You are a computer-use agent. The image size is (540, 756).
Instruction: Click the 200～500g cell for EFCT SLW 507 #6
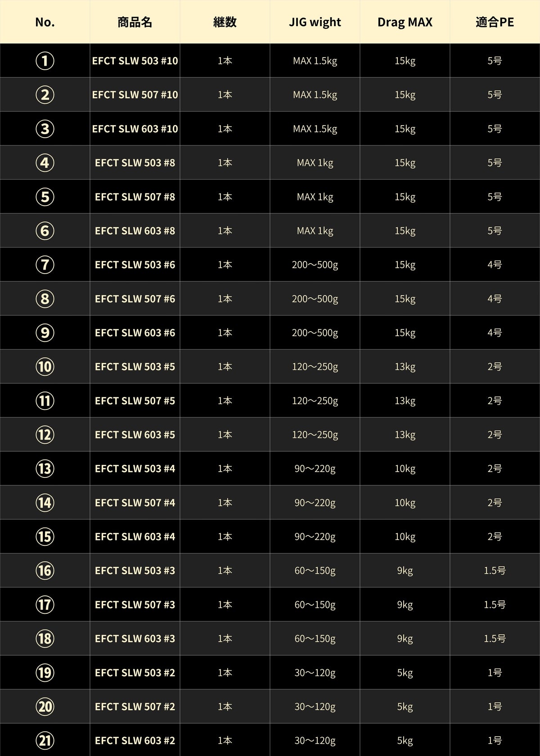315,299
